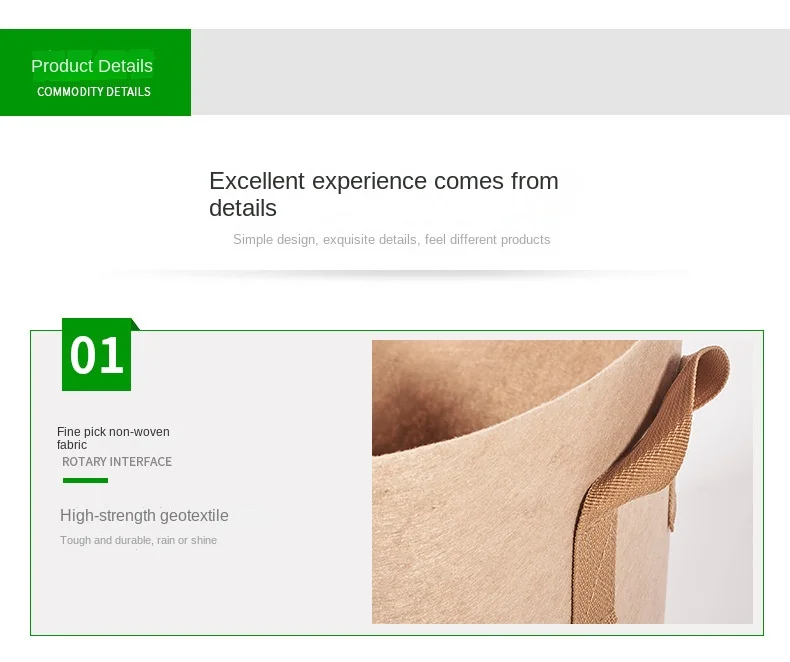
Task: Click the green 01 number badge
Action: pos(96,355)
